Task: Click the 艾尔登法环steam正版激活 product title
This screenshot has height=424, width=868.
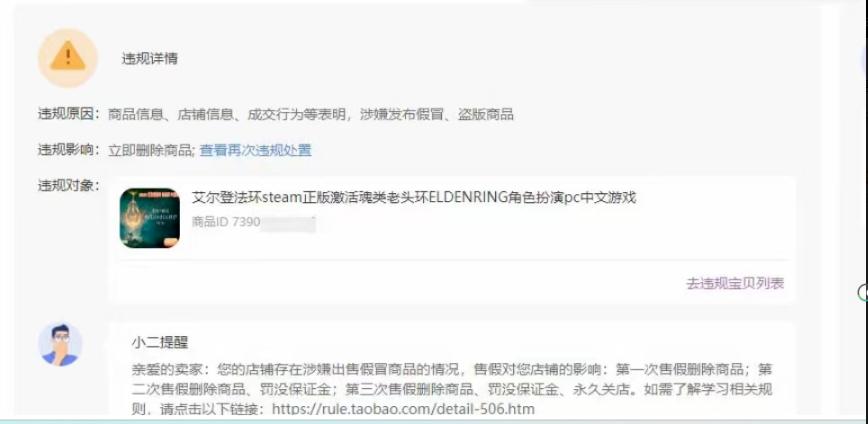Action: 414,197
